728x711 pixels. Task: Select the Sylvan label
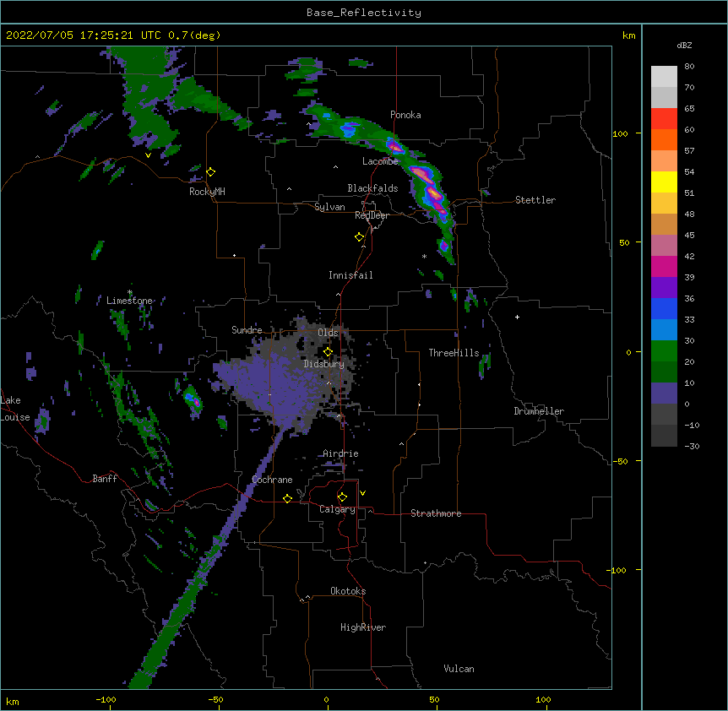pyautogui.click(x=329, y=207)
